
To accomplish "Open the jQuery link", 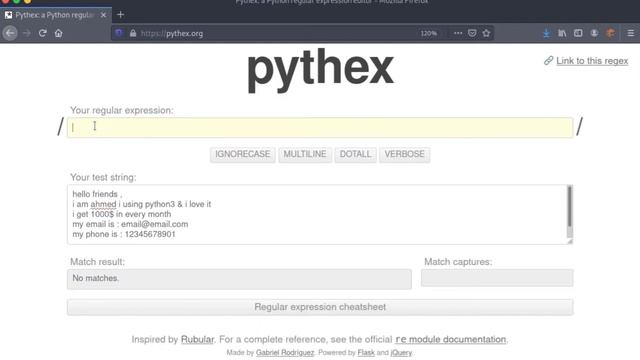I will pyautogui.click(x=401, y=353).
